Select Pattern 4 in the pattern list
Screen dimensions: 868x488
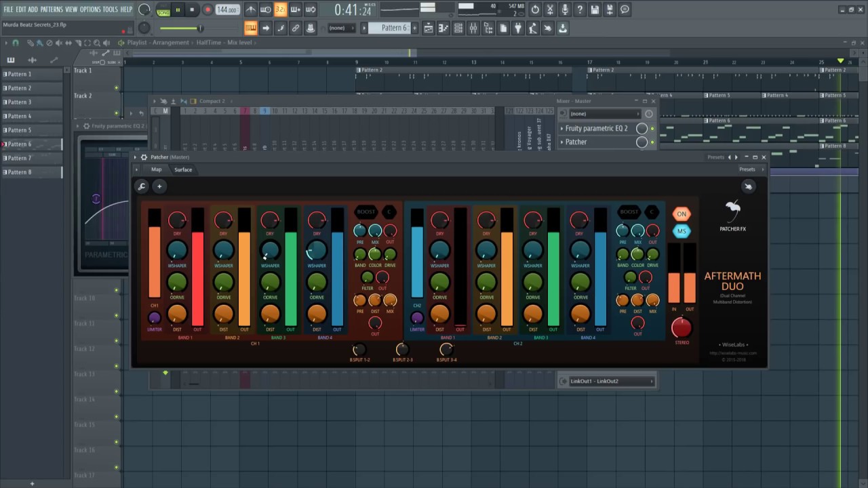click(33, 116)
